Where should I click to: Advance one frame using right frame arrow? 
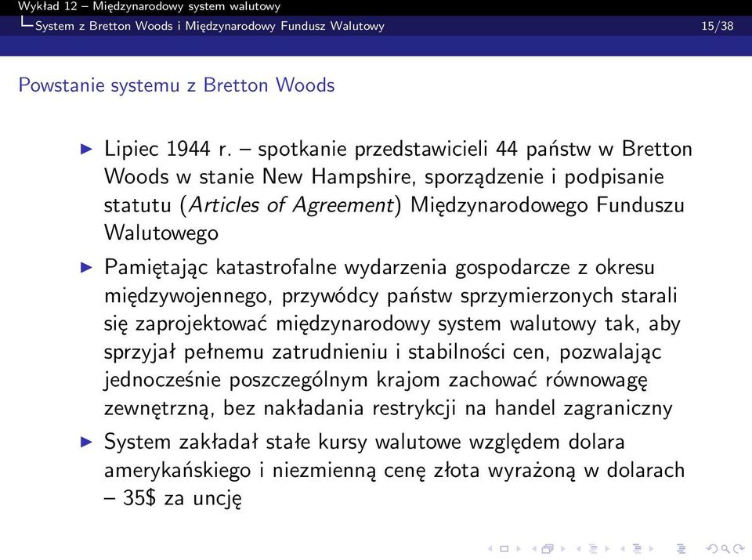563,549
